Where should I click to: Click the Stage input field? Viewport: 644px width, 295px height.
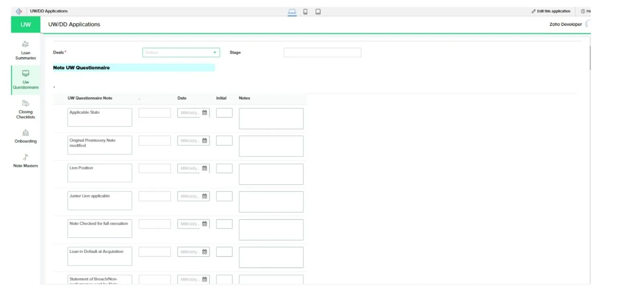coord(322,52)
